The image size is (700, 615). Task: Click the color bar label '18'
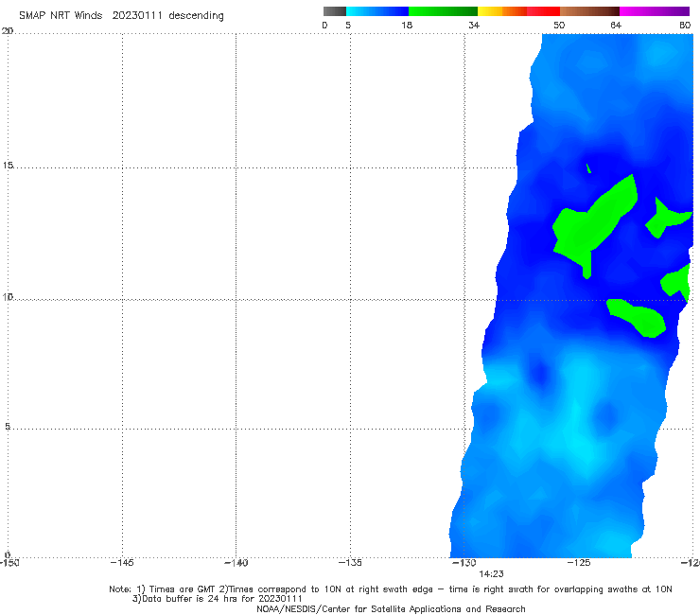click(407, 25)
